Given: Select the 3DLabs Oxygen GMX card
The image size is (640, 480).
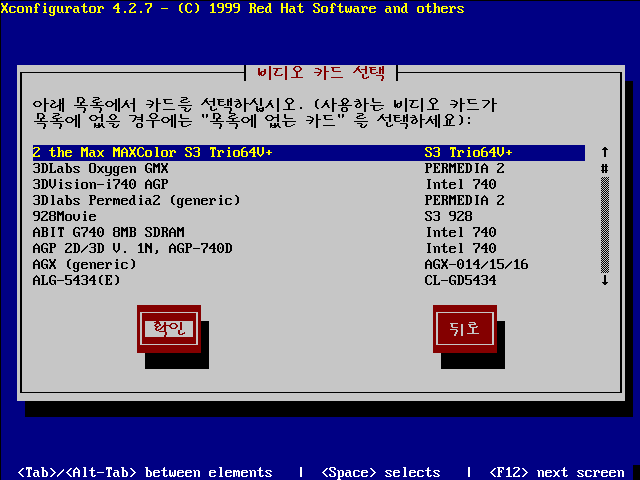Looking at the screenshot, I should [309, 169].
